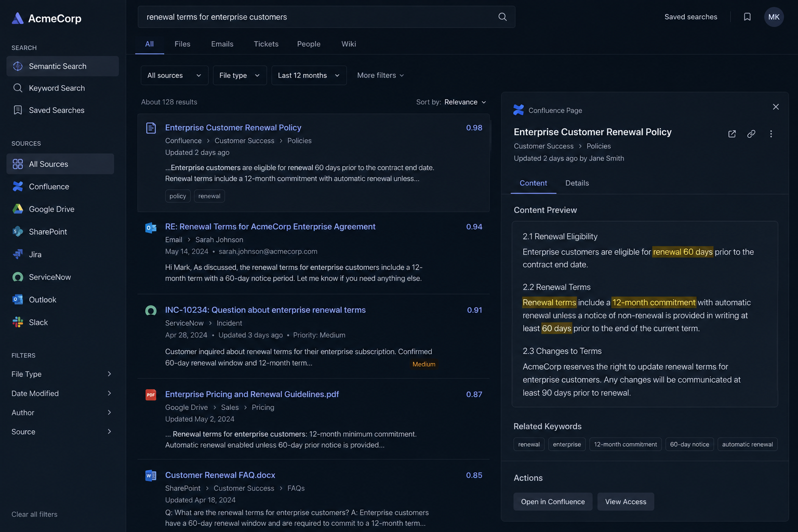Expand the File Type filter in sidebar
This screenshot has height=532, width=798.
(61, 374)
